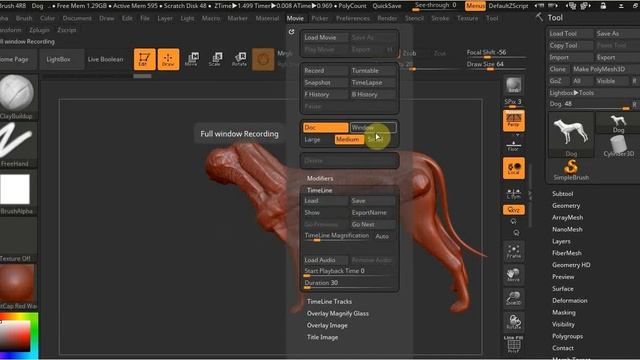Open the Render menu
This screenshot has height=360, width=640.
pyautogui.click(x=387, y=18)
